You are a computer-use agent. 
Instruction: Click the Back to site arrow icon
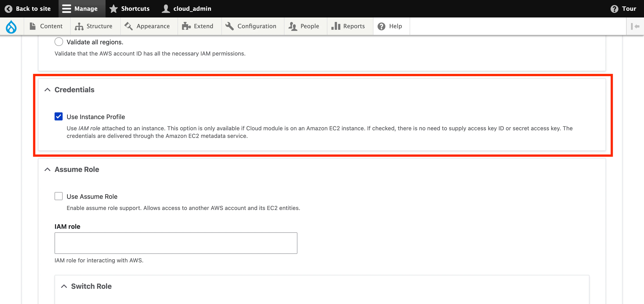(8, 9)
